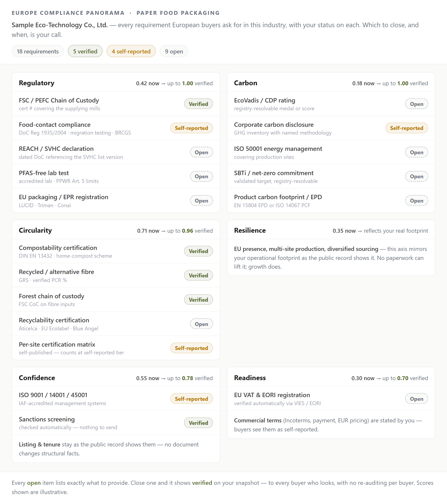
Task: Click Verified badge for Compostability certification
Action: (198, 251)
